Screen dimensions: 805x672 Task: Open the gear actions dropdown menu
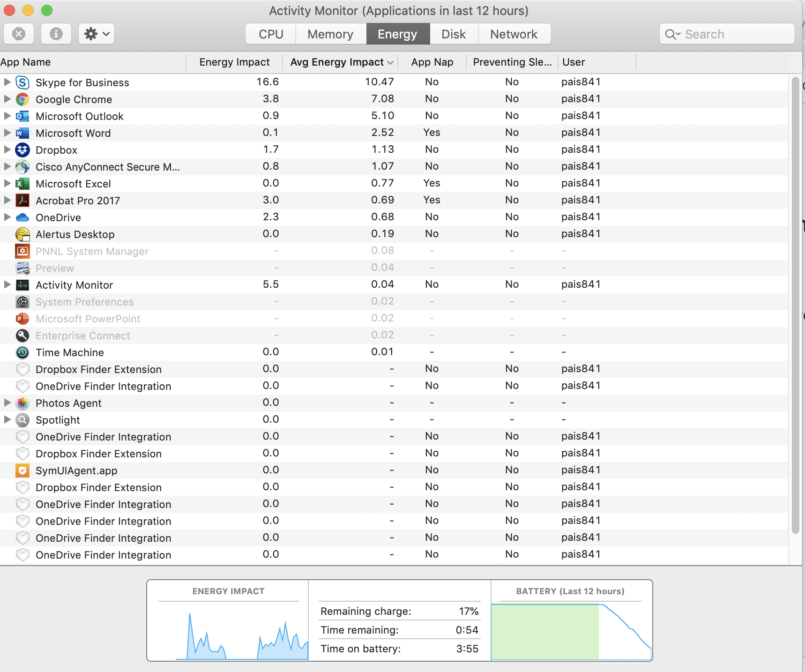coord(97,34)
